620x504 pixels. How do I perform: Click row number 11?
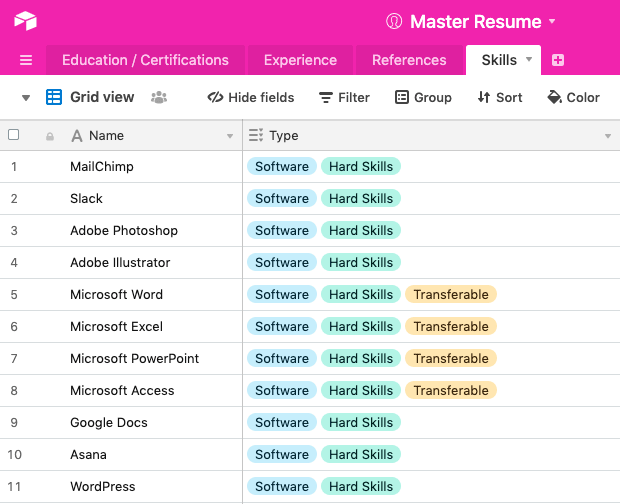[14, 487]
